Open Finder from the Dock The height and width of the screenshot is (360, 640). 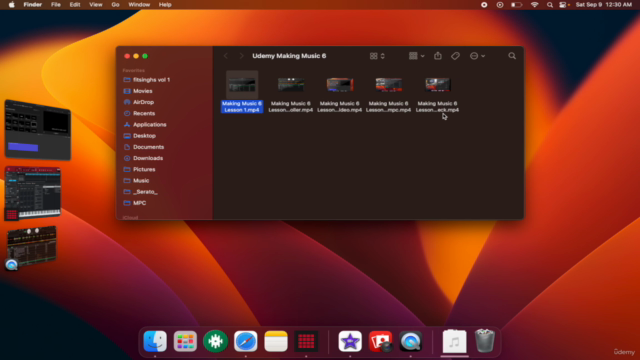[x=155, y=341]
